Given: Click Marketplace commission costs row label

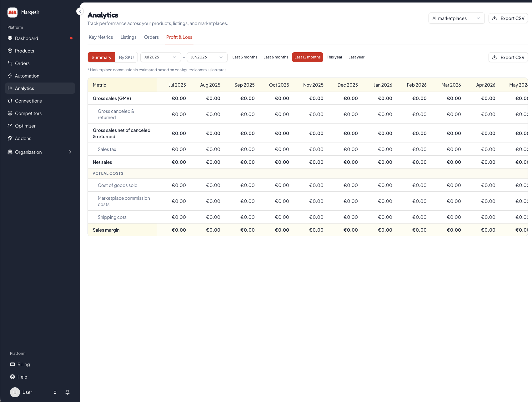Looking at the screenshot, I should click(x=124, y=201).
